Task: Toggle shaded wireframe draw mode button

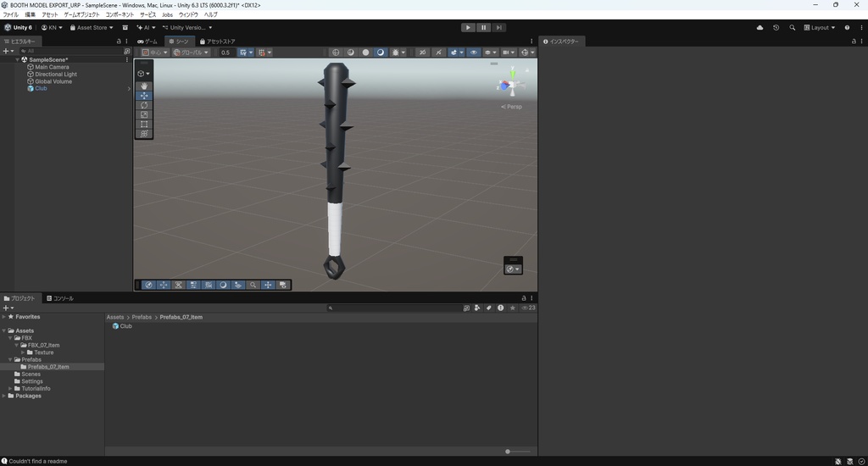Action: pyautogui.click(x=350, y=53)
